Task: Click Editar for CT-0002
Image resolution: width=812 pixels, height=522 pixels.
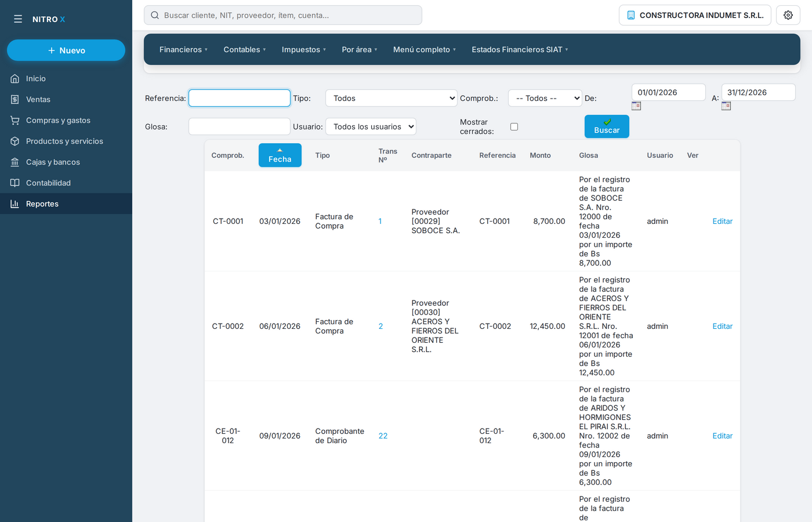Action: click(x=722, y=326)
